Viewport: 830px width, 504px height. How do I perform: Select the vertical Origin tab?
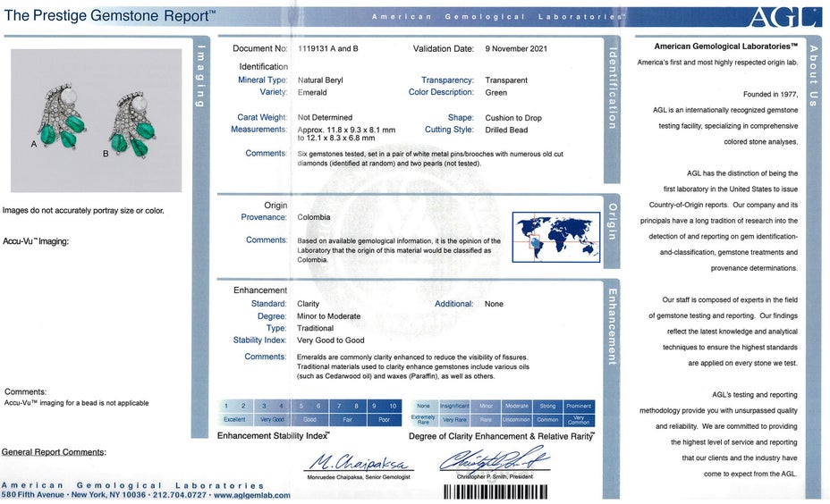[x=613, y=220]
